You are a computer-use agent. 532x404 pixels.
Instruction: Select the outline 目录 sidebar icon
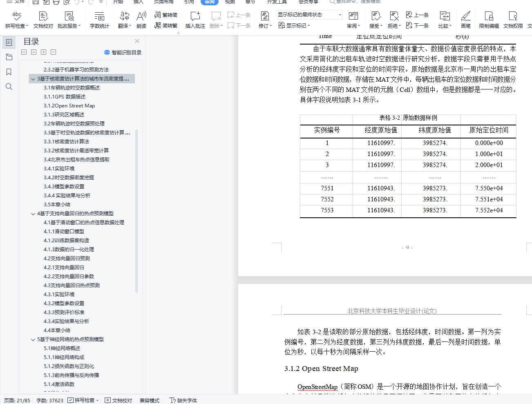click(x=9, y=42)
